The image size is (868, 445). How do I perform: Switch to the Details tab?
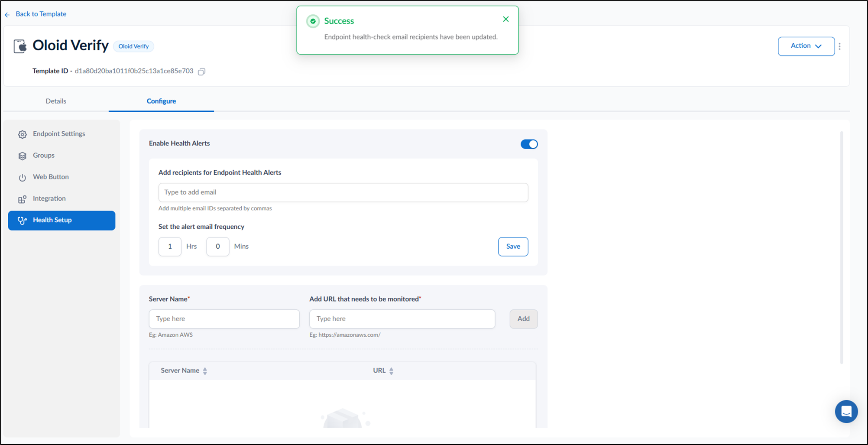pyautogui.click(x=56, y=101)
